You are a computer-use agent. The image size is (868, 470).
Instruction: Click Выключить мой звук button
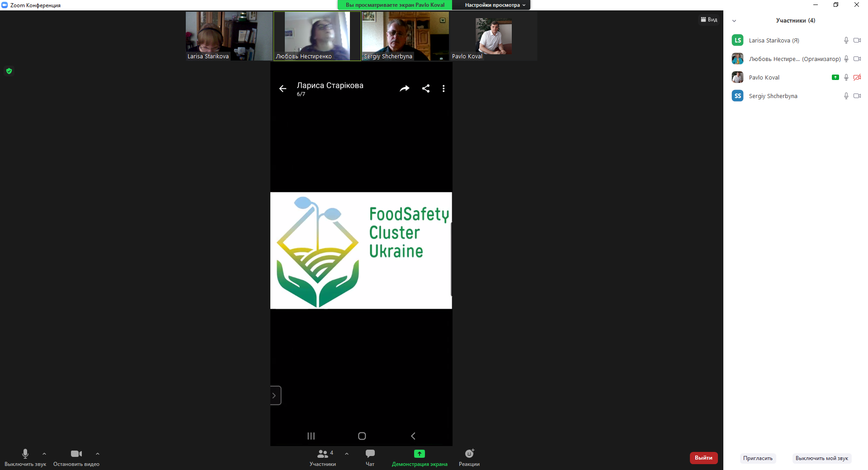(x=821, y=458)
